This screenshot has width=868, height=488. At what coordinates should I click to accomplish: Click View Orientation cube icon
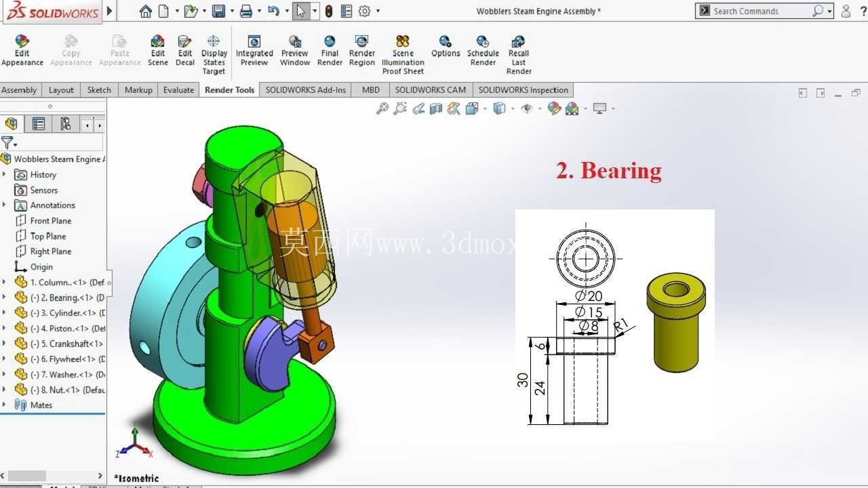(x=472, y=108)
